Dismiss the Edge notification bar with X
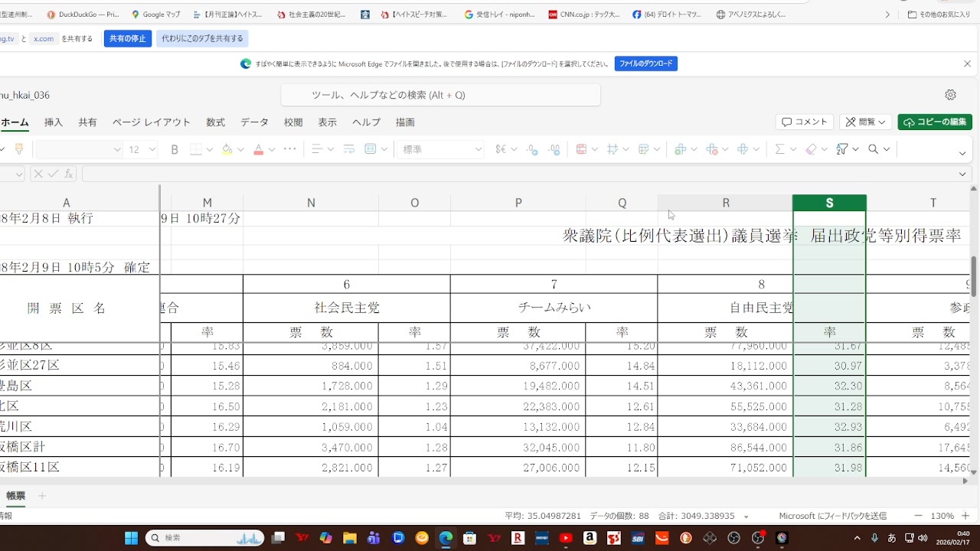The width and height of the screenshot is (980, 551). (967, 64)
